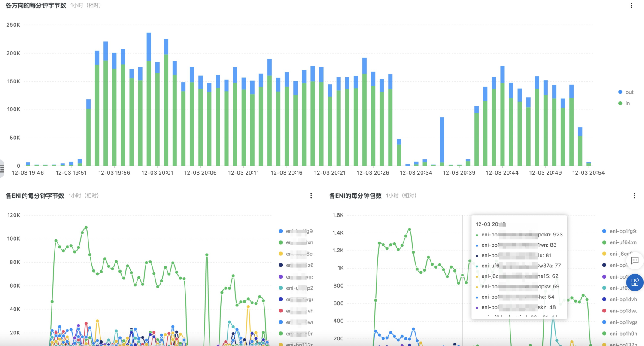Click the 250K y-axis label in top chart
Viewport: 644px width, 346px height.
coord(13,25)
